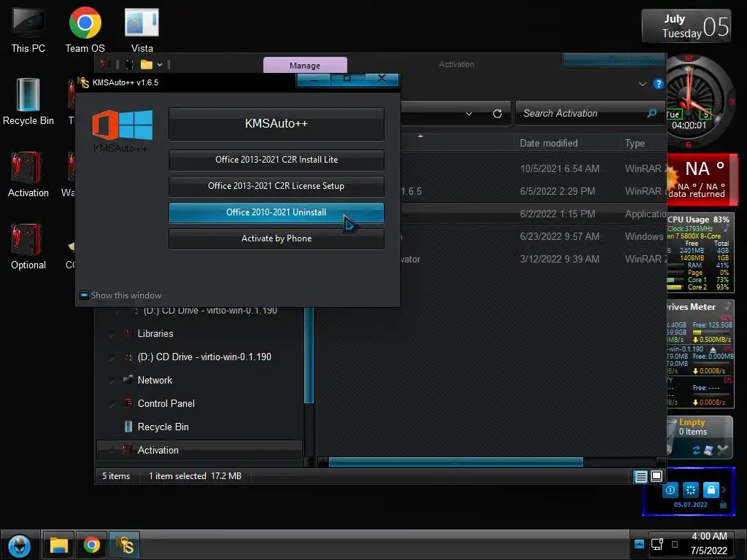Viewport: 747px width, 560px height.
Task: Click the lock icon in the control gadget
Action: pyautogui.click(x=711, y=489)
